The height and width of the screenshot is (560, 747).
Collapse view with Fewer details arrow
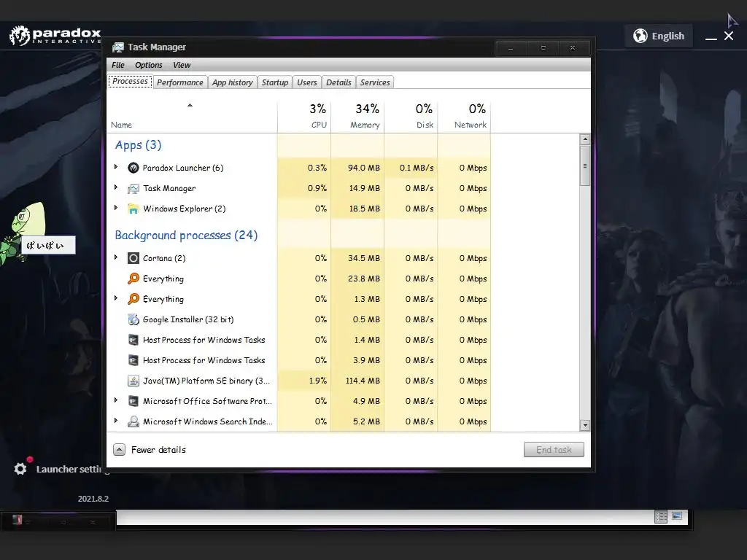point(119,449)
